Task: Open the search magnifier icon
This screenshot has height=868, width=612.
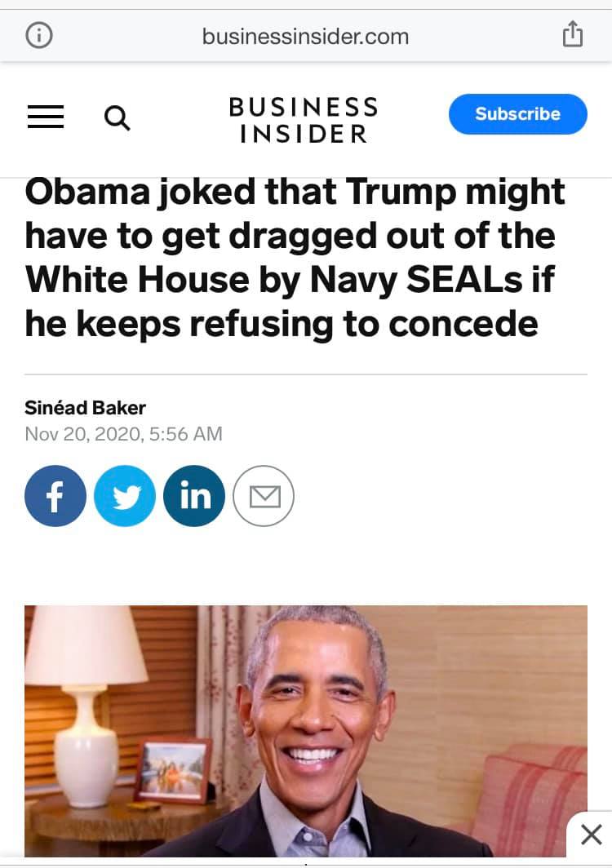Action: point(117,118)
